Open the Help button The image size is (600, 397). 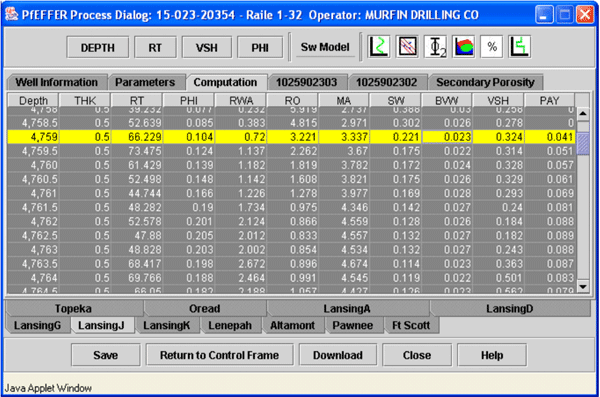[492, 355]
